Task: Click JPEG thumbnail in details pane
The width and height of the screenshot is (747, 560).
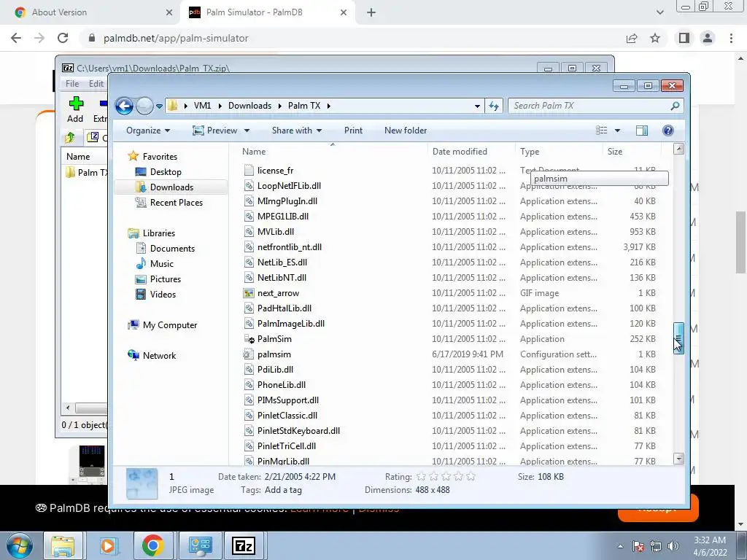Action: click(142, 484)
